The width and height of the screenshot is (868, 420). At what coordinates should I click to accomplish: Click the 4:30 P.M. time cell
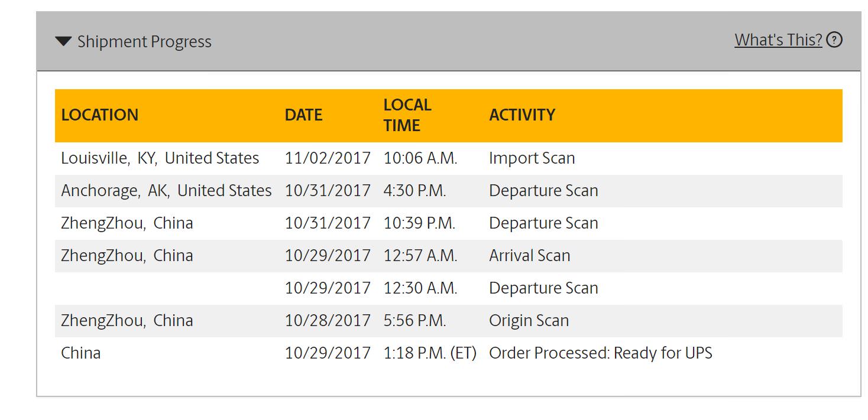point(414,191)
